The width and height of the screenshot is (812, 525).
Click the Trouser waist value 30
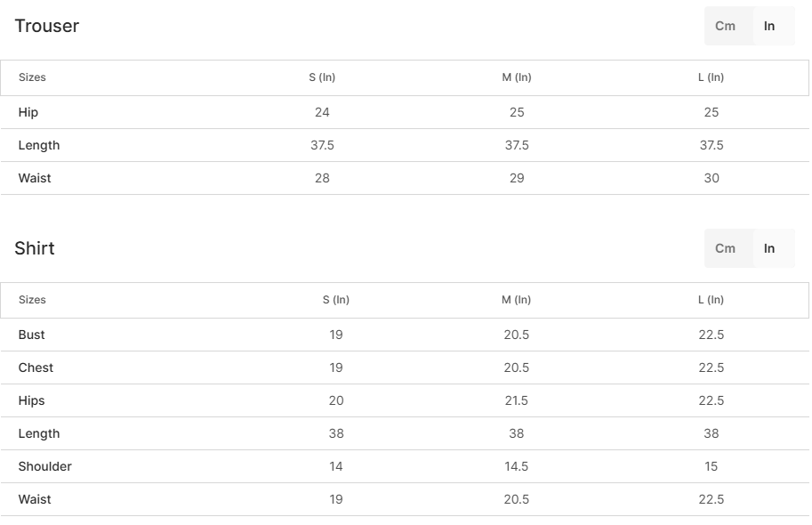[712, 178]
